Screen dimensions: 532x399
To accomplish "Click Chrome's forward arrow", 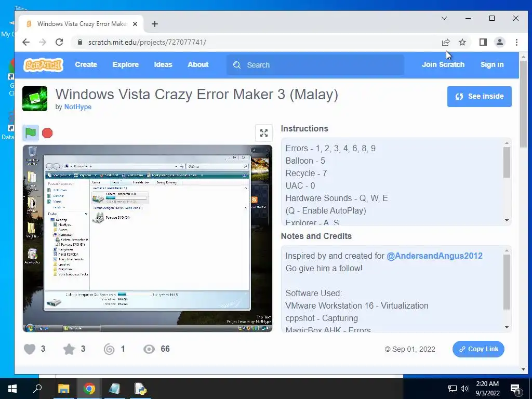I will click(43, 42).
